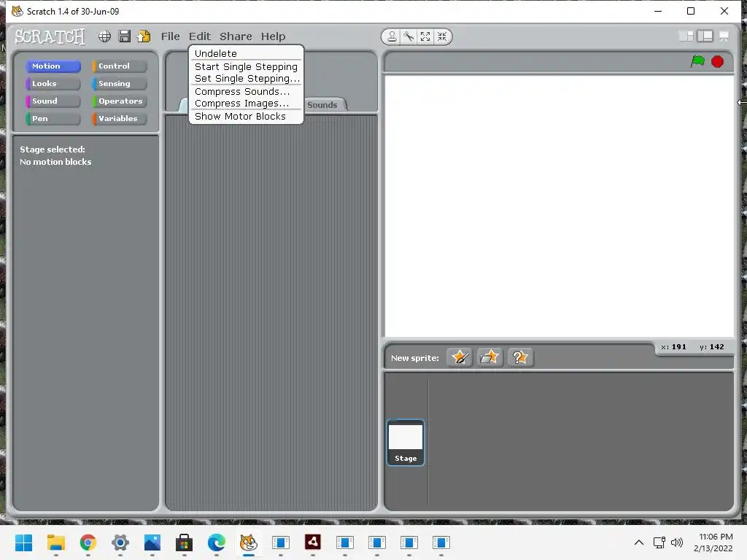Screen dimensions: 747x560
Task: Open the Share menu
Action: pyautogui.click(x=236, y=36)
